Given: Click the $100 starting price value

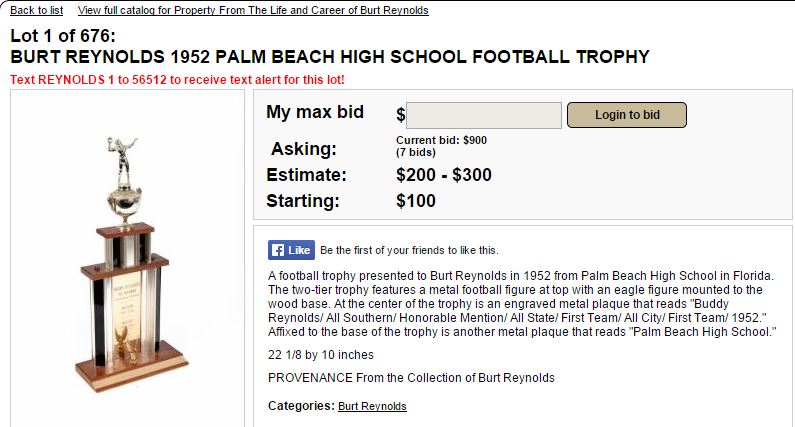Looking at the screenshot, I should pos(416,201).
